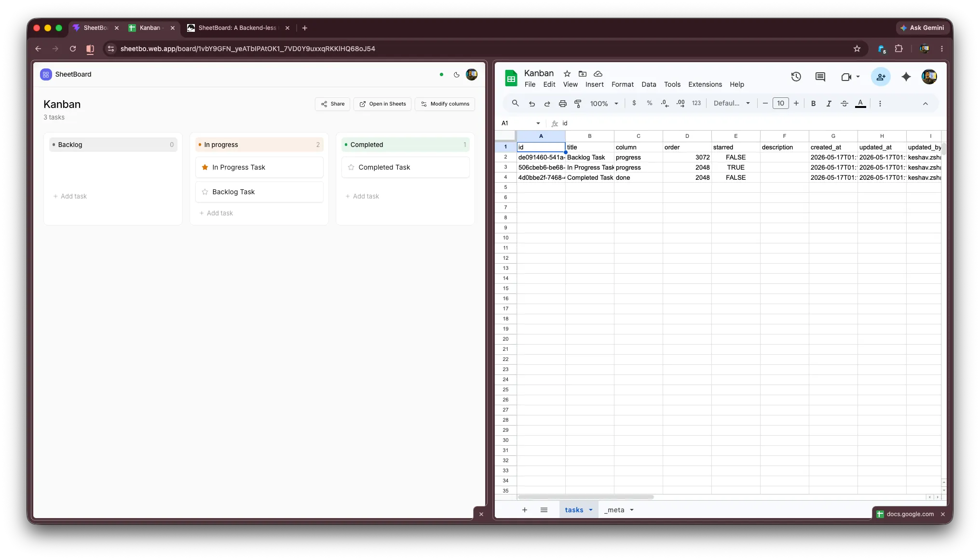Screen dimensions: 980x560
Task: Open Chrome extensions puzzle icon
Action: [x=898, y=49]
